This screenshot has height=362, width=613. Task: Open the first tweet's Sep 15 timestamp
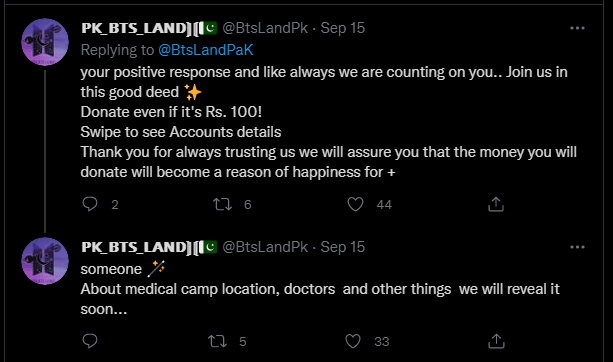click(342, 28)
